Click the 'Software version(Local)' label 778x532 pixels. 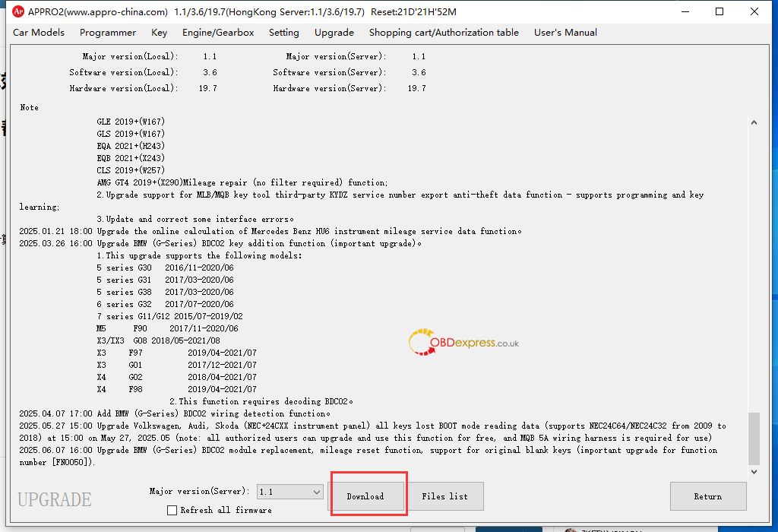click(124, 72)
